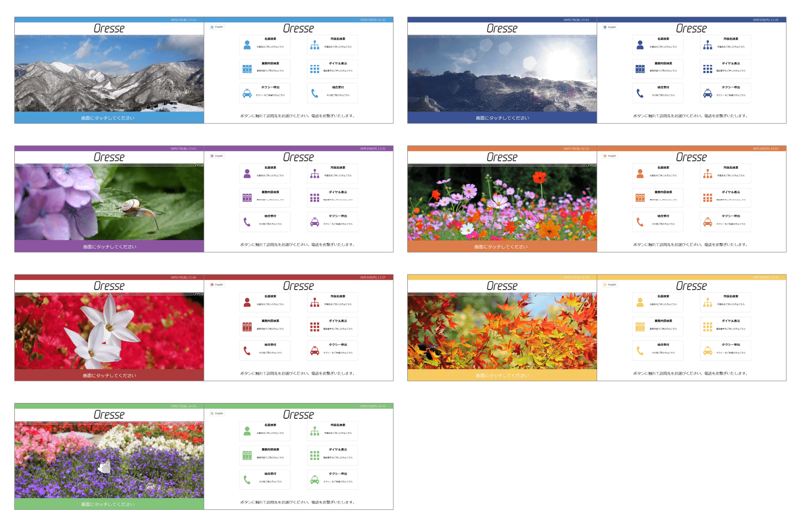This screenshot has width=802, height=532.
Task: Tap the English button on the green theme
Action: click(217, 413)
